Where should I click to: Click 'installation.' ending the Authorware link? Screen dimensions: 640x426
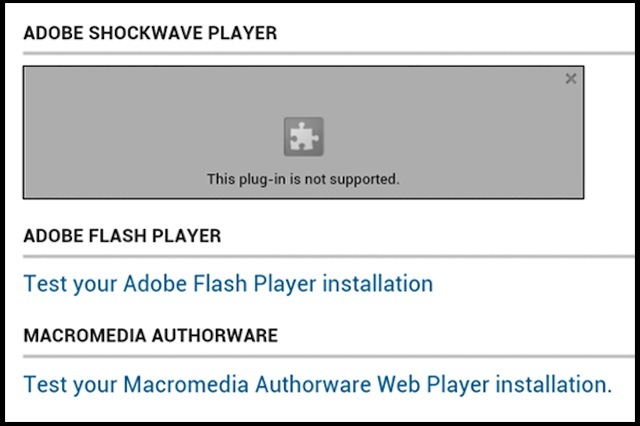pyautogui.click(x=554, y=385)
